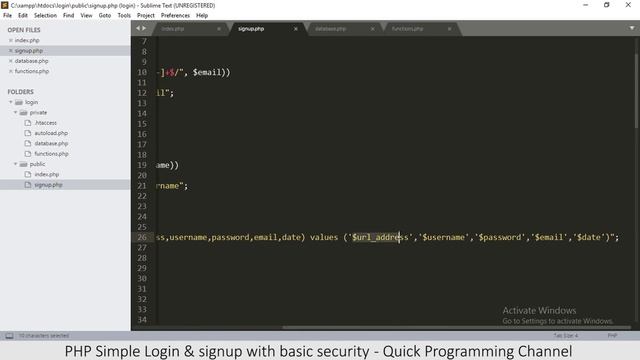Select the public folder icon

(x=24, y=164)
